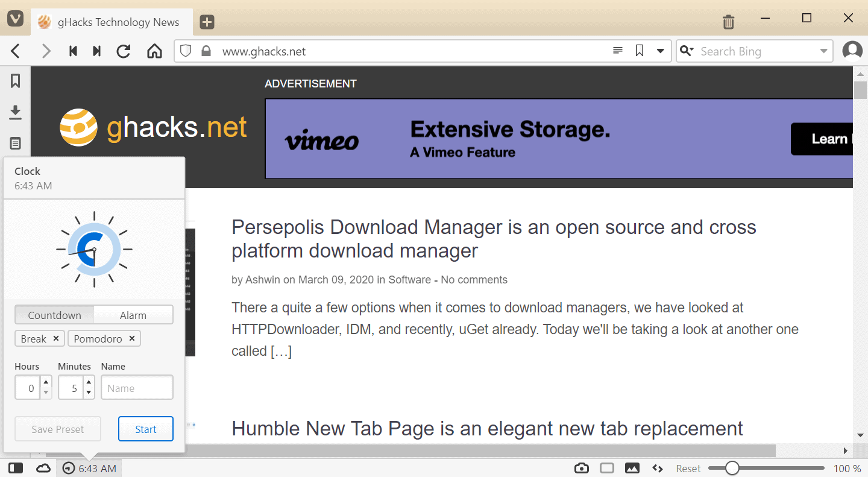Open the Humble New Tab Page article
Viewport: 868px width, 477px height.
[487, 429]
